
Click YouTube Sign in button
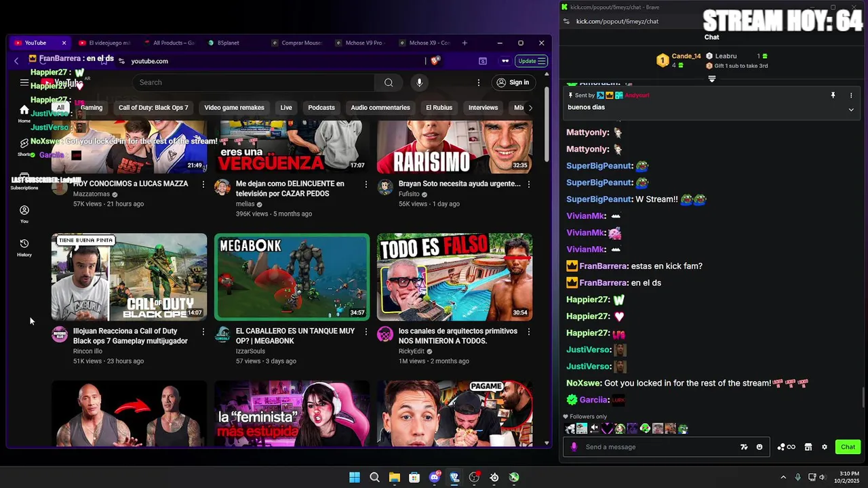[513, 83]
